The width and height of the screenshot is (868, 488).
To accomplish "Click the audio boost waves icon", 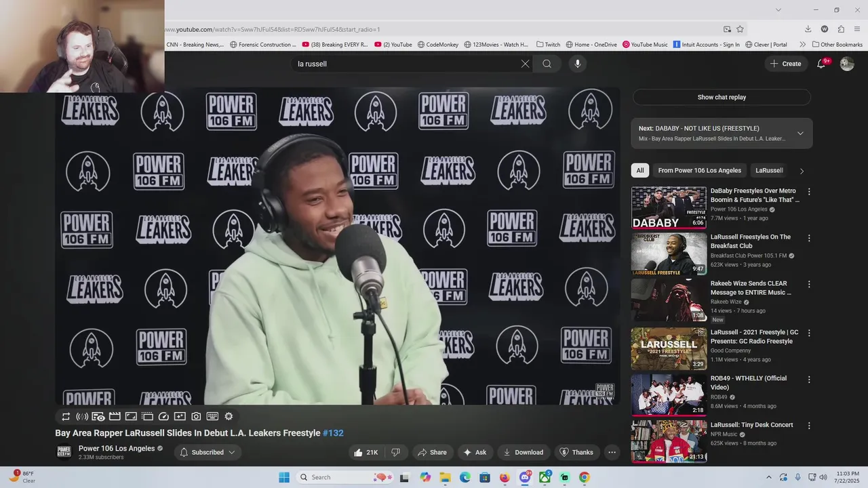I will (x=82, y=417).
